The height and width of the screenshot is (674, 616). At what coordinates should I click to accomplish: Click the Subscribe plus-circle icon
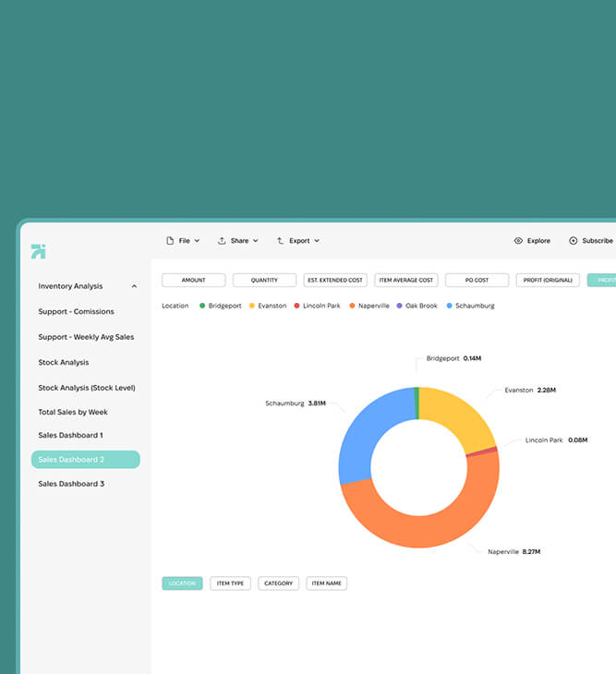(x=573, y=241)
